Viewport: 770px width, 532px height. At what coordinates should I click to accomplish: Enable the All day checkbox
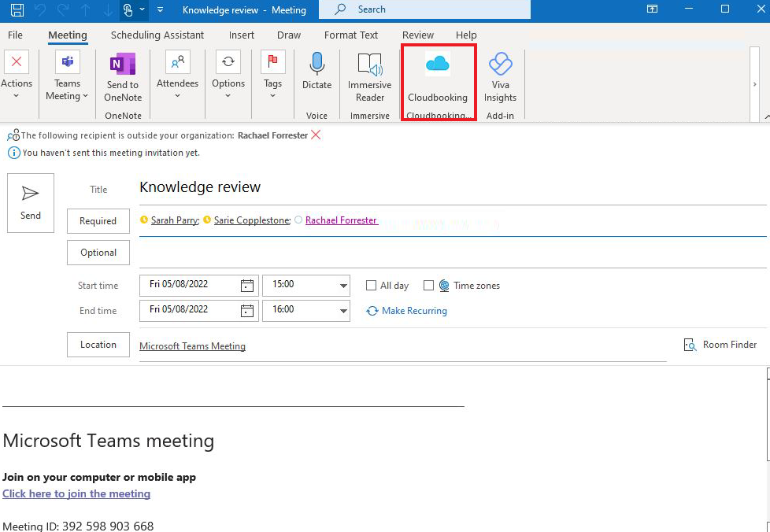coord(372,285)
